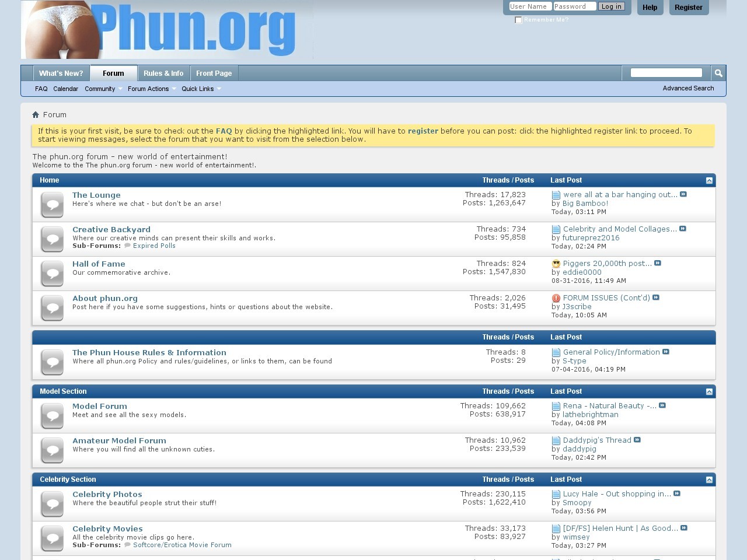
Task: Go to last post arrow for Daddypig's Thread
Action: click(637, 440)
